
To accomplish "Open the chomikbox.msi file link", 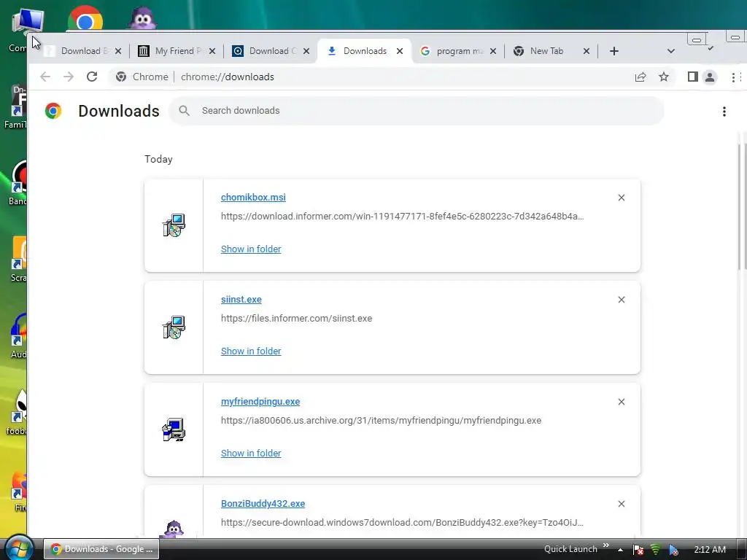I will (x=253, y=197).
